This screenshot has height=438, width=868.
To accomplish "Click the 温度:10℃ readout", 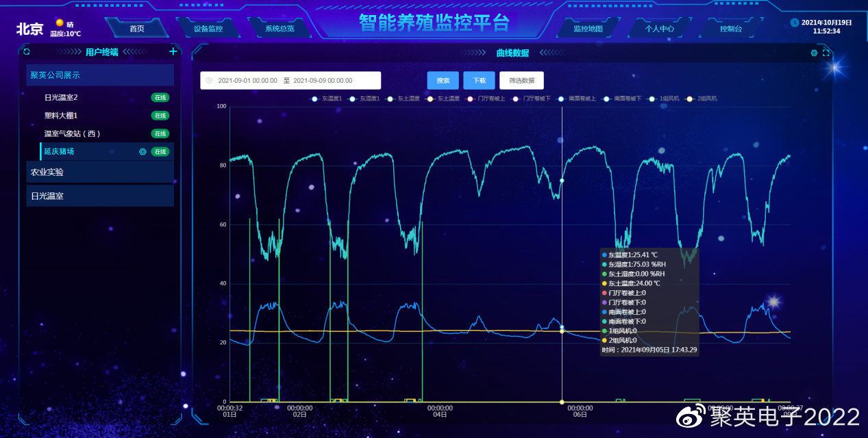I will pos(65,34).
